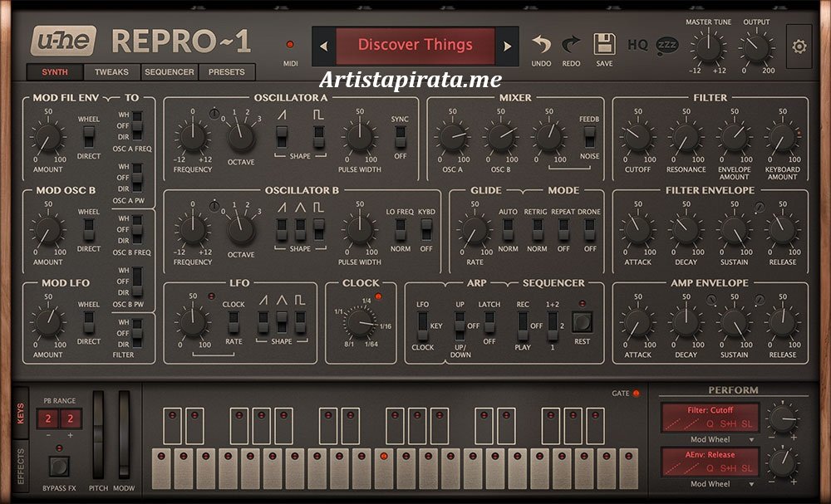This screenshot has width=831, height=504.
Task: Switch to the TWEAKS tab
Action: 111,72
